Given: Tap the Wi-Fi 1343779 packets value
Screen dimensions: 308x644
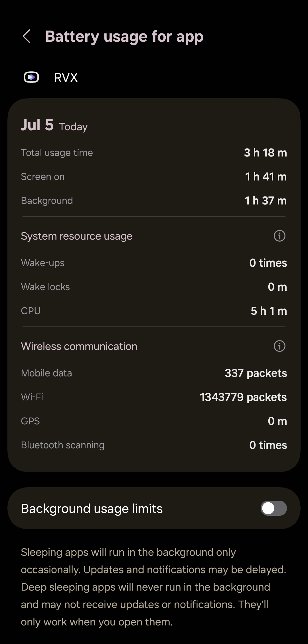Looking at the screenshot, I should (243, 397).
